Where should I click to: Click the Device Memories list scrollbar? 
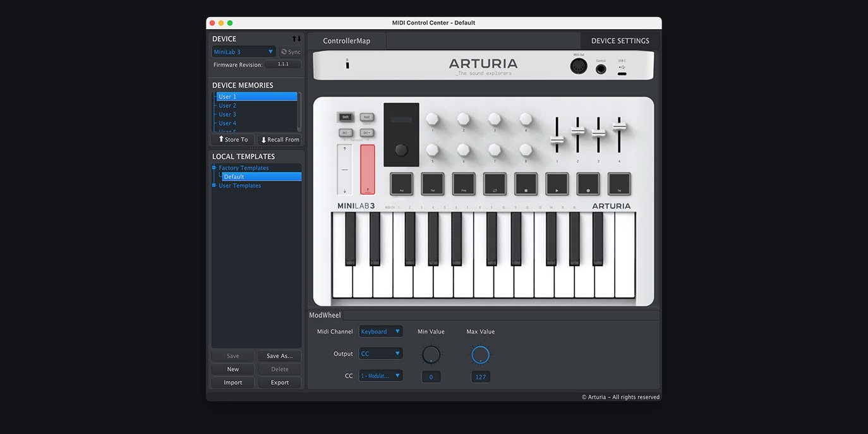pyautogui.click(x=299, y=112)
